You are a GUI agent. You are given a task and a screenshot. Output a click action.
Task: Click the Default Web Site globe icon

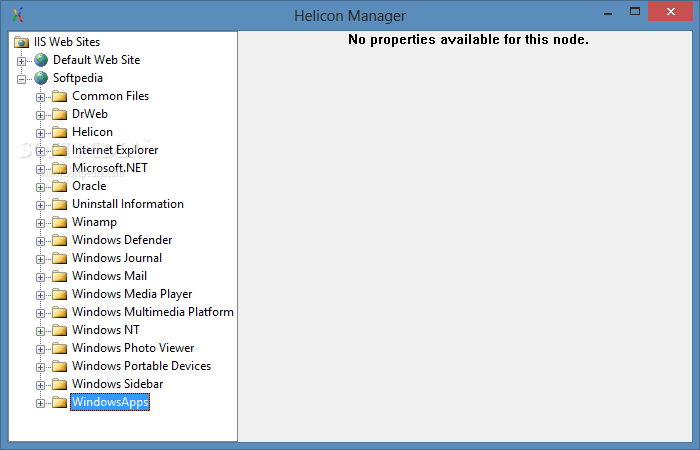(x=41, y=60)
